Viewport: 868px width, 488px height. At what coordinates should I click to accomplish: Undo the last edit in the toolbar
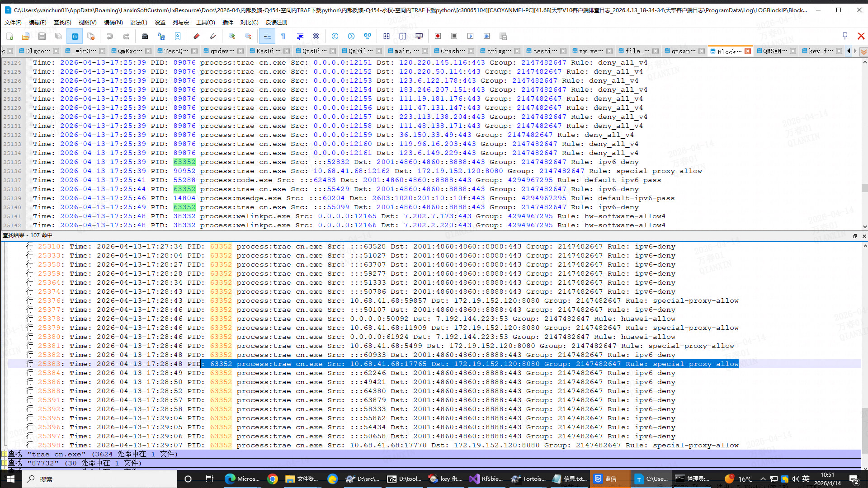(x=110, y=36)
